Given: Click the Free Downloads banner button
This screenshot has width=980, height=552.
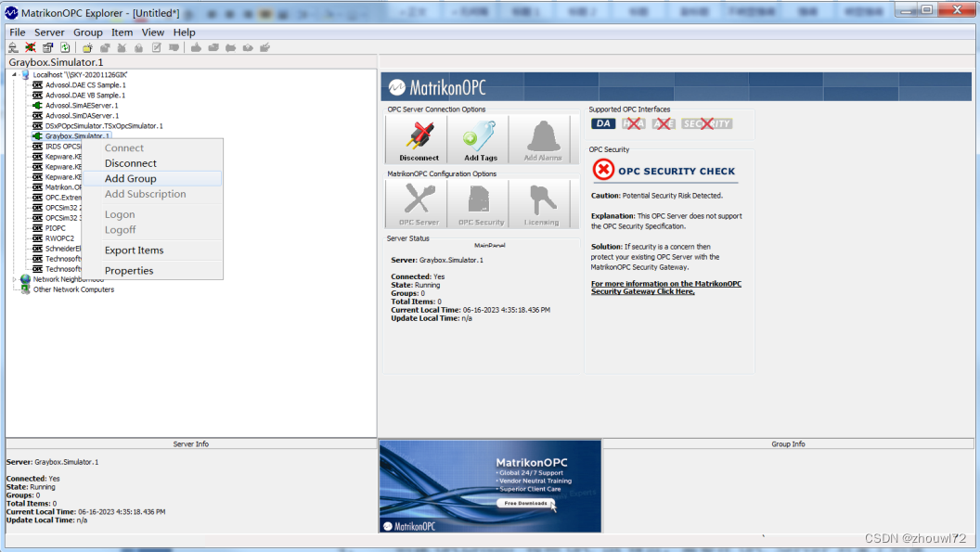Looking at the screenshot, I should click(x=525, y=503).
